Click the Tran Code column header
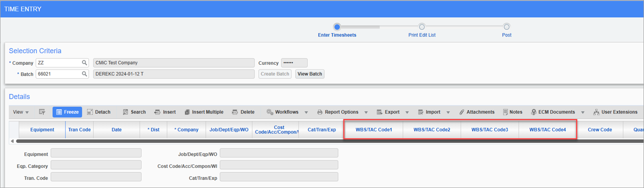Viewport: 644px width, 188px height. pos(79,129)
